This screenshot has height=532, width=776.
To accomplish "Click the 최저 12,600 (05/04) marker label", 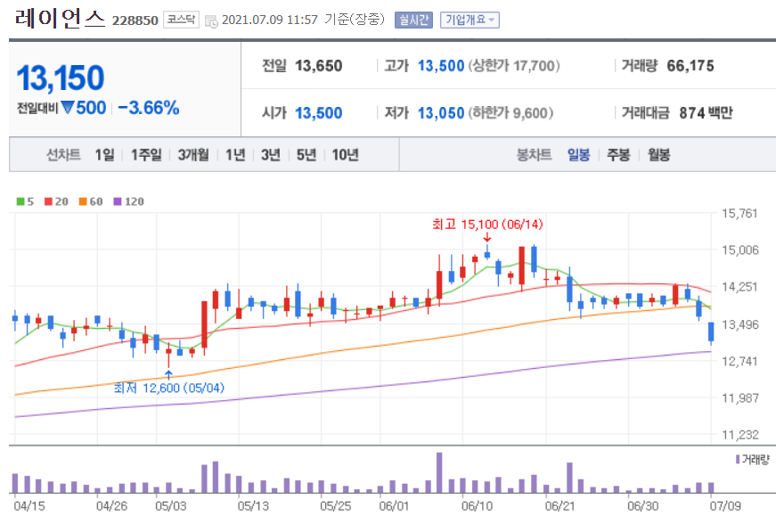I will 169,388.
